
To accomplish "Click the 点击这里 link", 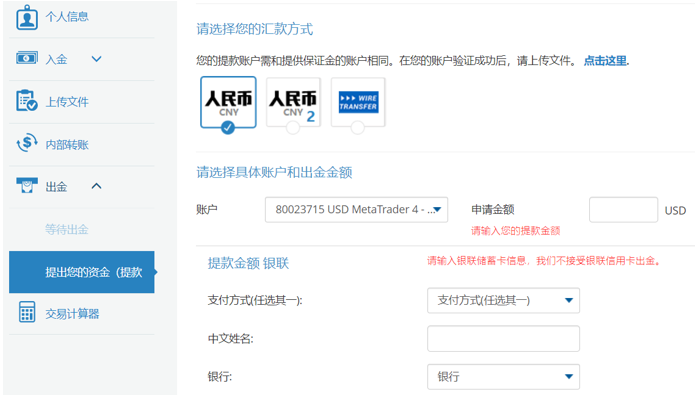I will pos(605,61).
